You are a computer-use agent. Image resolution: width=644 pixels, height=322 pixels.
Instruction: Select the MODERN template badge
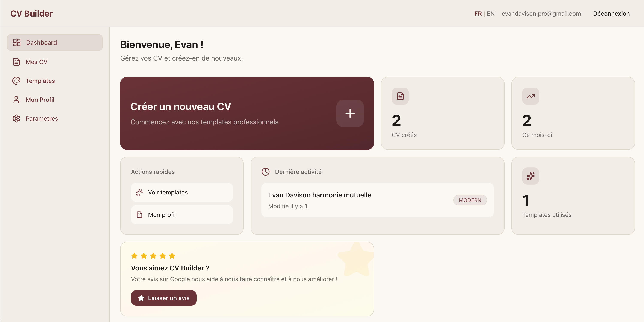(x=470, y=200)
